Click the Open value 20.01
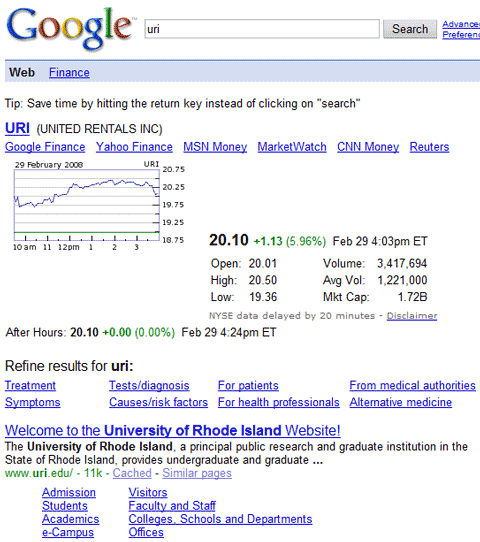Screen dimensions: 480x542 [263, 264]
